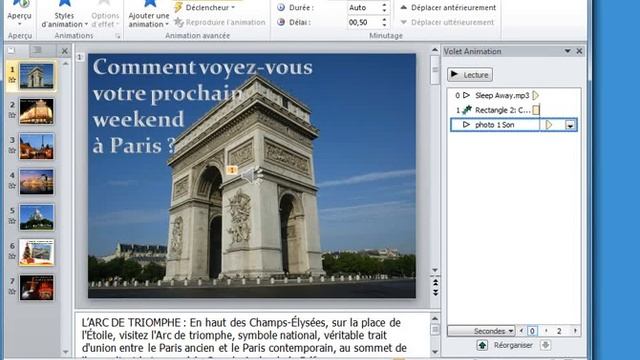This screenshot has height=360, width=640.
Task: Select slide 4 thumbnail
Action: (x=36, y=182)
